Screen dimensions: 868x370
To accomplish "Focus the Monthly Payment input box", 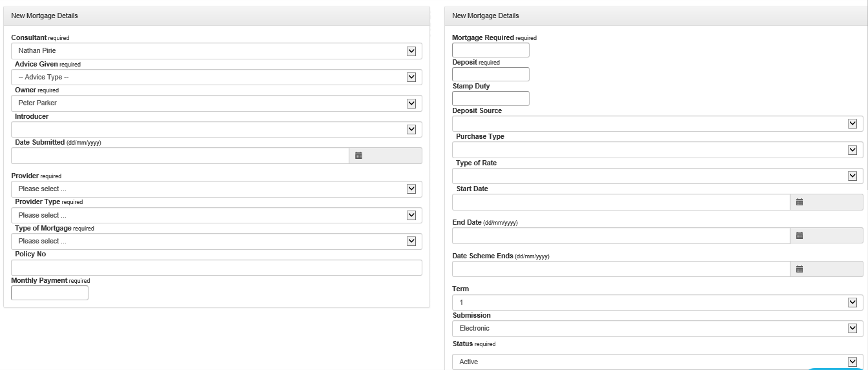I will (x=50, y=293).
